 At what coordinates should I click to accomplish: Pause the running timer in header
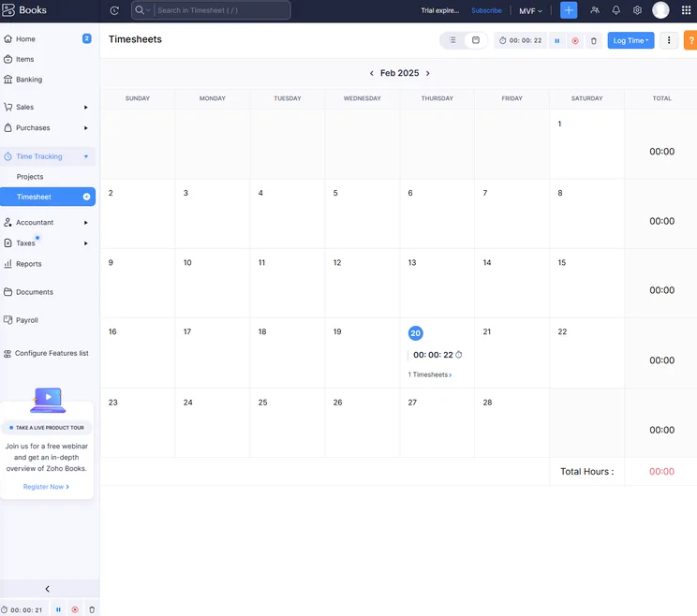pyautogui.click(x=557, y=41)
